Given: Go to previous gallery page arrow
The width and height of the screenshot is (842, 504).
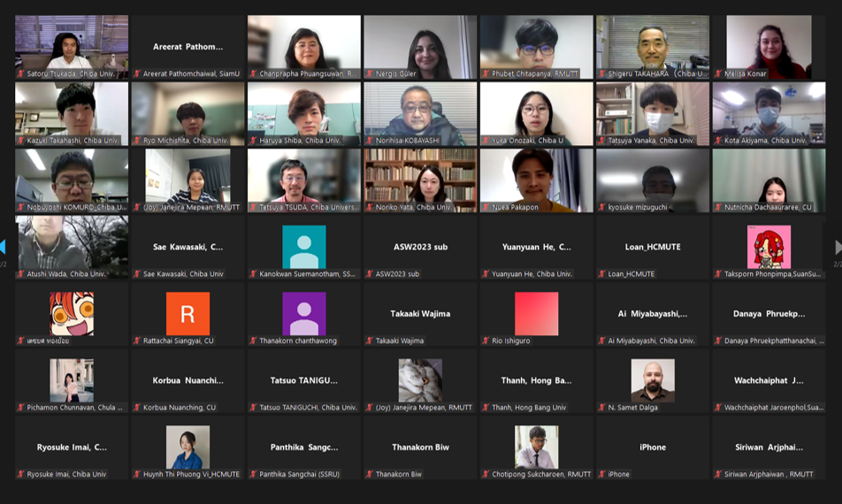Looking at the screenshot, I should coord(3,248).
